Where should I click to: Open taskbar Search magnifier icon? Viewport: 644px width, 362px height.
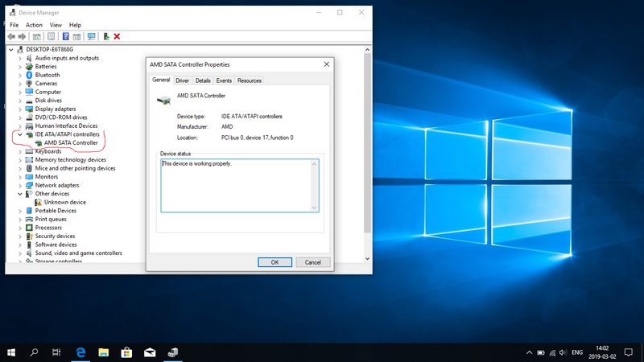(x=34, y=352)
